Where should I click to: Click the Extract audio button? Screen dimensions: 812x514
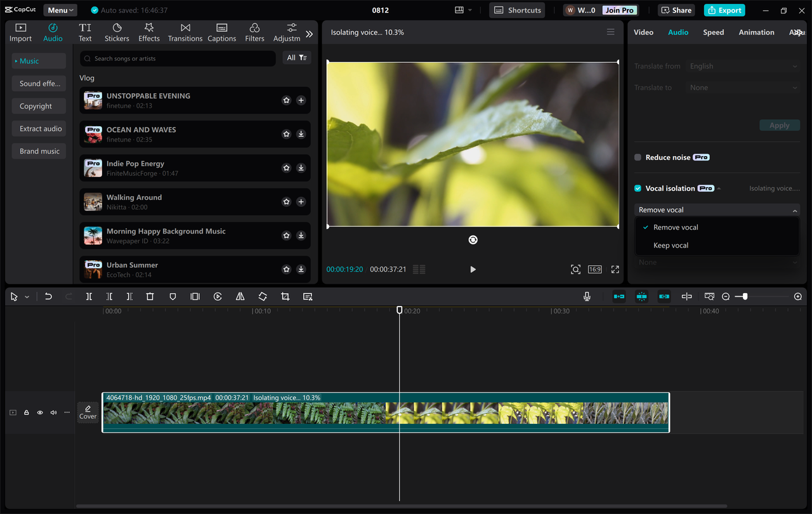(x=40, y=129)
